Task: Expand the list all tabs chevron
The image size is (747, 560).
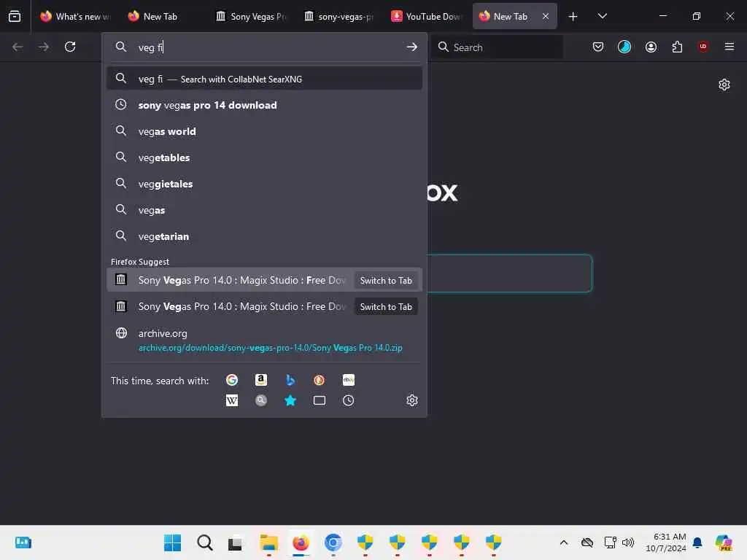Action: (x=602, y=17)
